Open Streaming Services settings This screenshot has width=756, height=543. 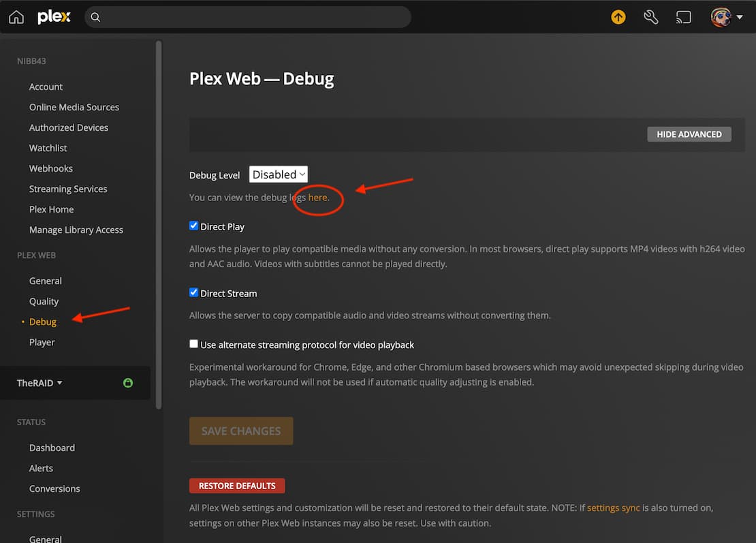tap(68, 189)
